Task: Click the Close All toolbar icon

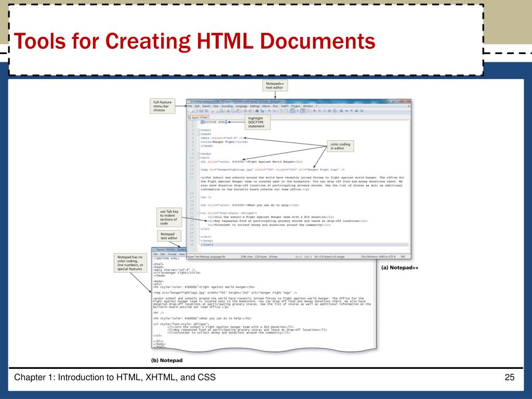Action: point(217,111)
